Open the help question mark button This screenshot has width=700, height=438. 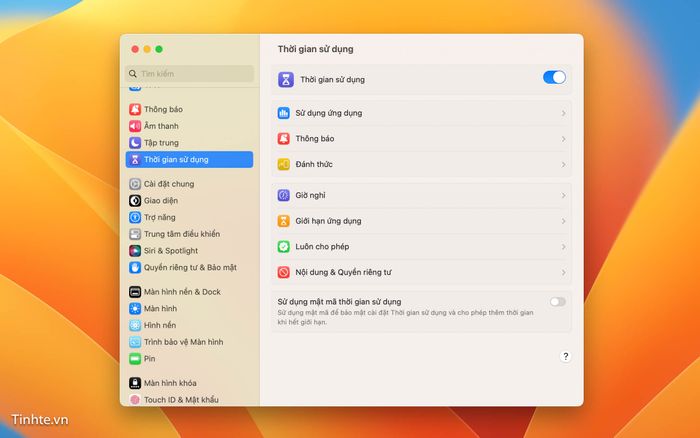(x=565, y=356)
